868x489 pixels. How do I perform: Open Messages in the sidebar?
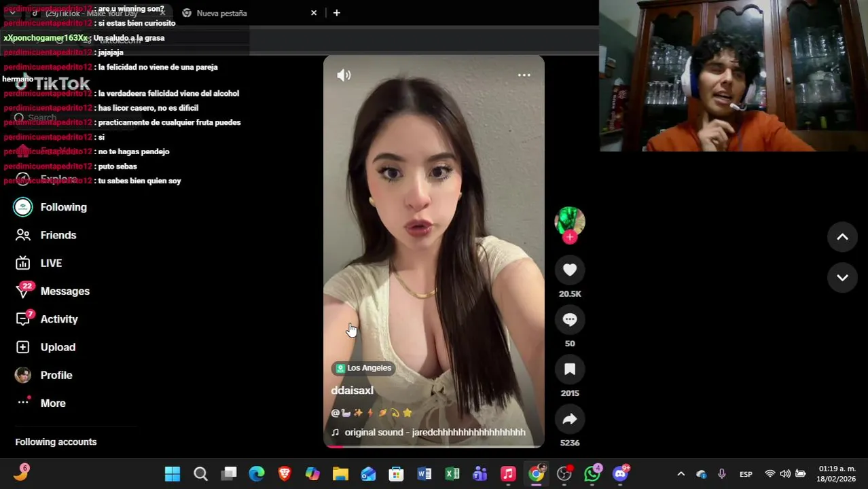(65, 291)
